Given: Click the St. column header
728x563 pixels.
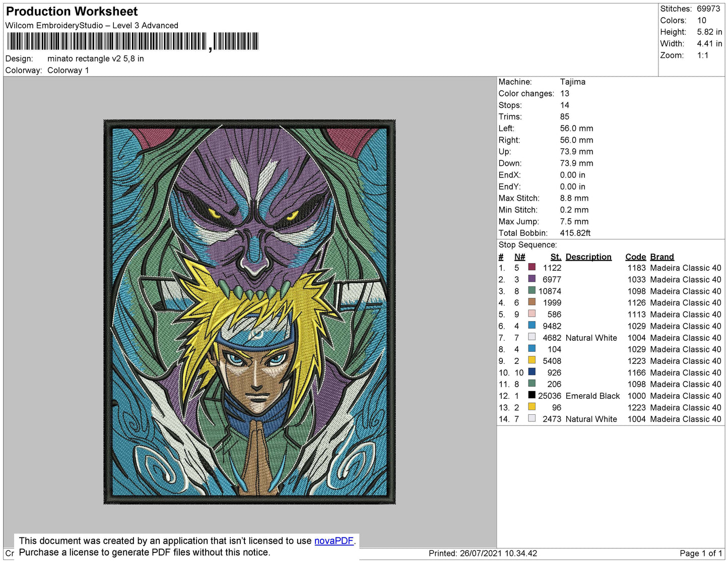Looking at the screenshot, I should (556, 257).
